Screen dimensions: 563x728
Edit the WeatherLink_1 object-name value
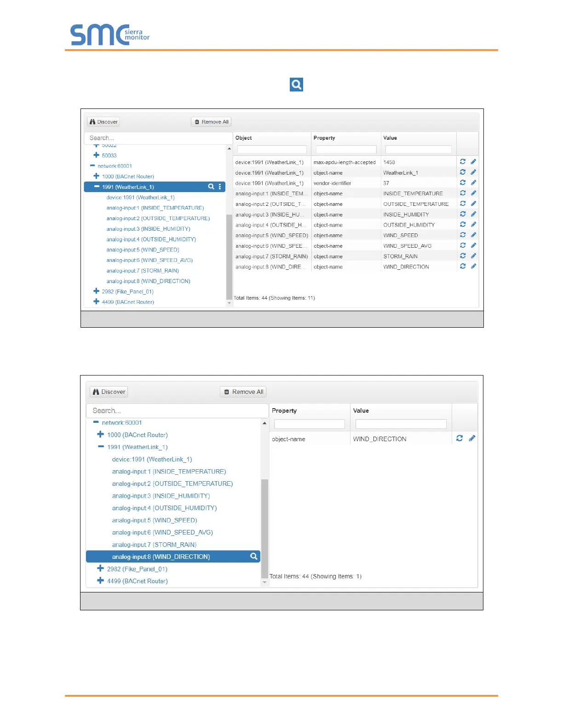(473, 172)
